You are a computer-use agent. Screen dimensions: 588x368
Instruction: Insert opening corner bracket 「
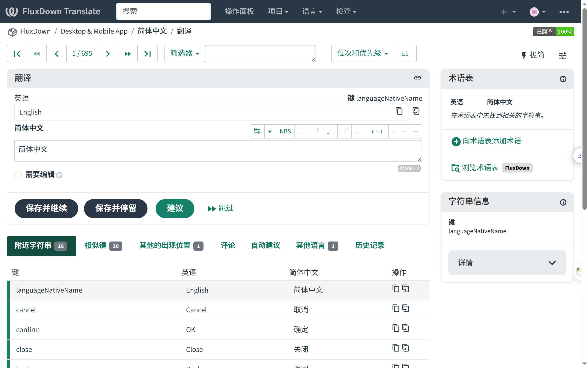316,131
